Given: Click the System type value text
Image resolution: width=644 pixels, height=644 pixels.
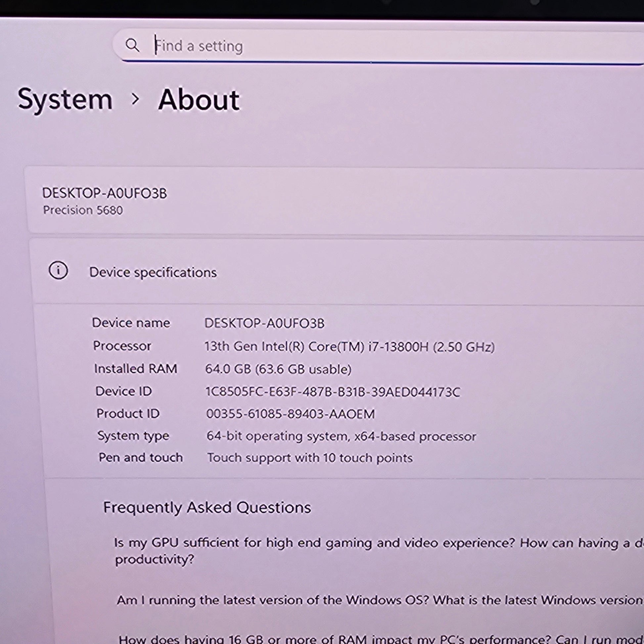Looking at the screenshot, I should pos(341,436).
